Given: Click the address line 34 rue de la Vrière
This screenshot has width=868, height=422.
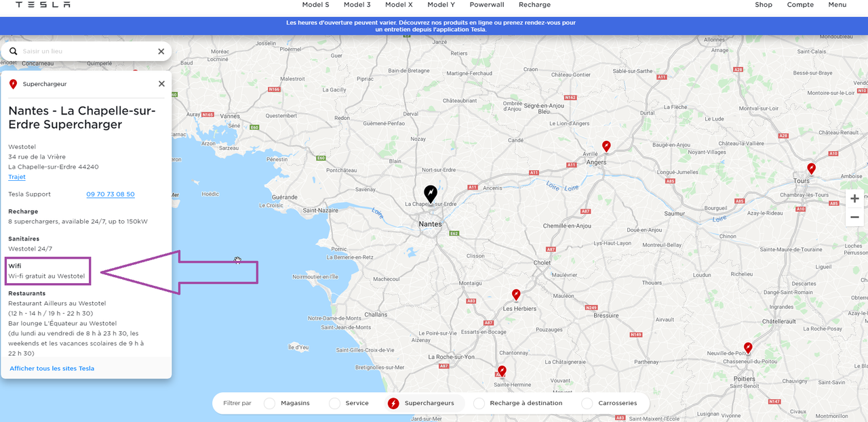Looking at the screenshot, I should [x=37, y=157].
